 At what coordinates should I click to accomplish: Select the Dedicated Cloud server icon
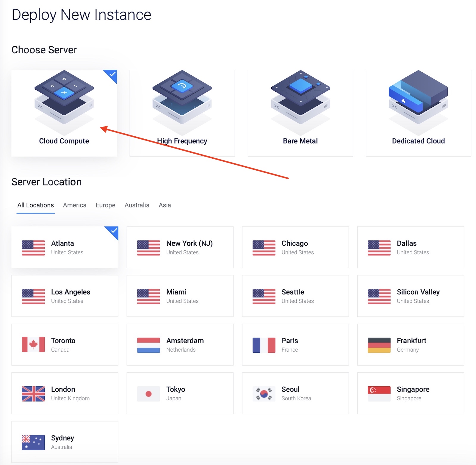(418, 98)
